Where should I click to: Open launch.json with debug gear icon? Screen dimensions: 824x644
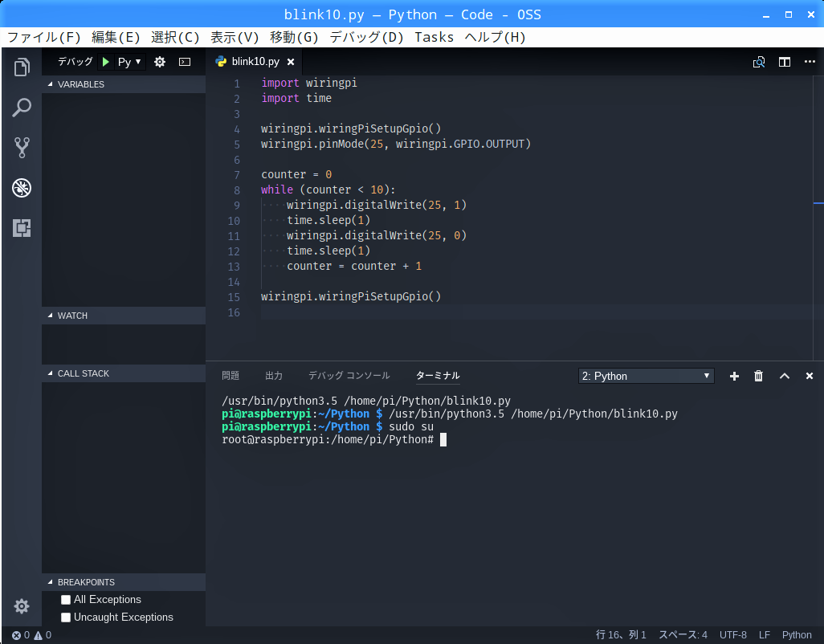coord(160,62)
